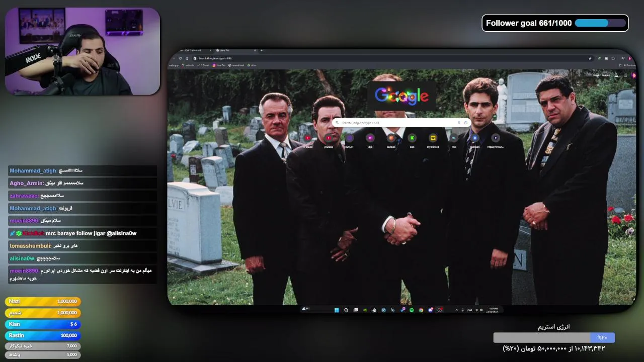This screenshot has height=362, width=644.
Task: Open the kick shortcut tile
Action: pyautogui.click(x=412, y=140)
